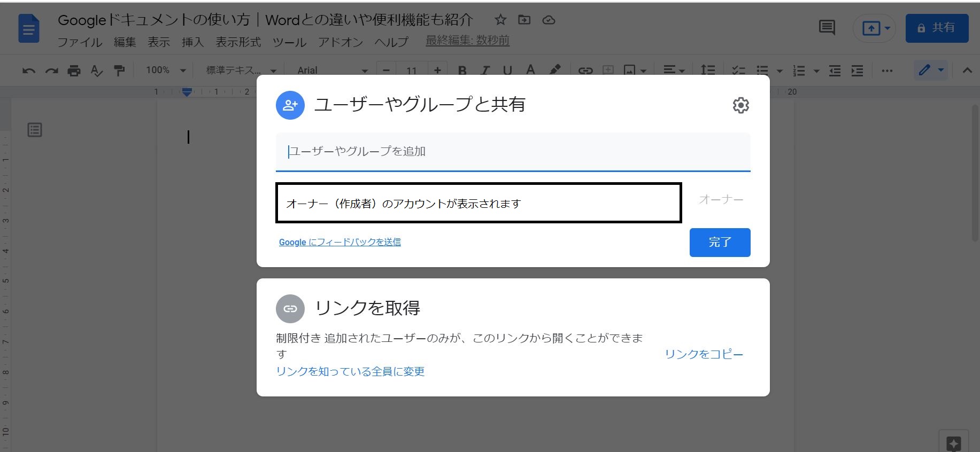980x452 pixels.
Task: Toggle italic formatting
Action: (485, 71)
